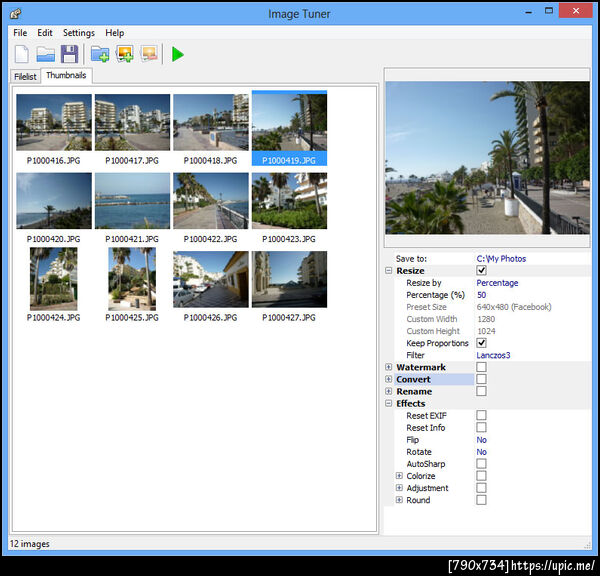Open the Edit menu
Image resolution: width=600 pixels, height=576 pixels.
tap(45, 33)
